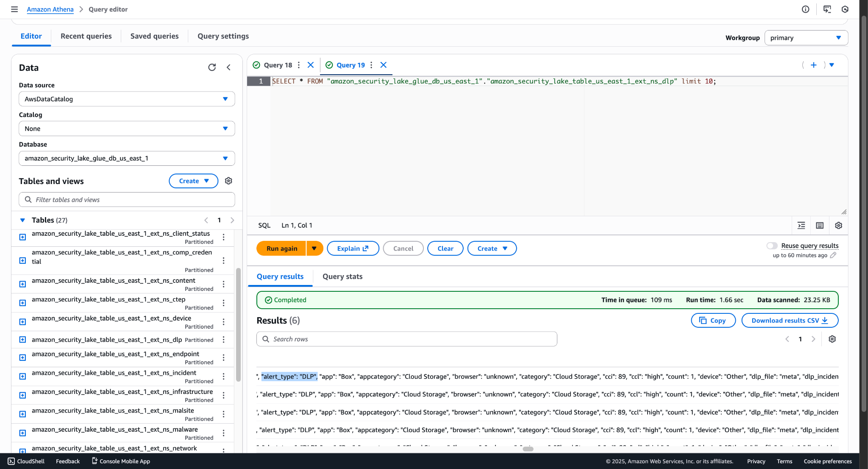The image size is (868, 469).
Task: Open the Workgroup primary dropdown
Action: point(806,38)
